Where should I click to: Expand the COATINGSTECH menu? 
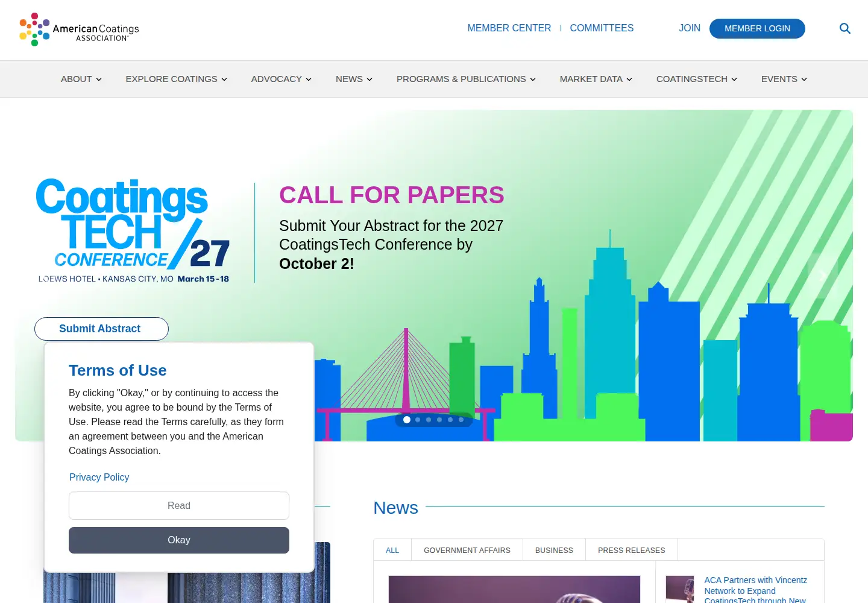point(697,79)
